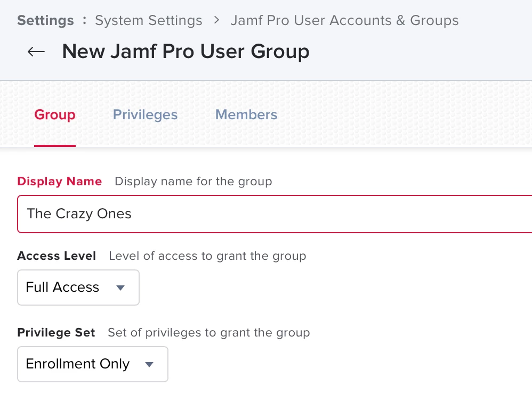Image resolution: width=532 pixels, height=394 pixels.
Task: Click the New Jamf Pro User Group heading
Action: [x=186, y=52]
